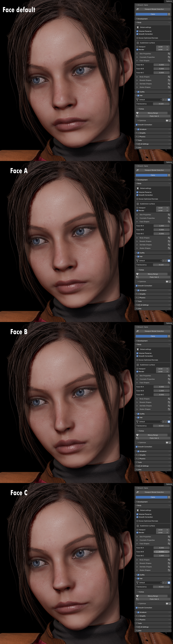Reset Body Shapes in the Face default panel
This screenshot has height=644, width=173.
(169, 77)
